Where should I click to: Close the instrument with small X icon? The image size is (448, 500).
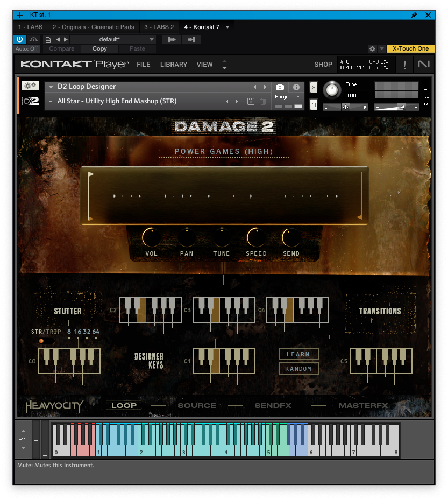click(426, 82)
